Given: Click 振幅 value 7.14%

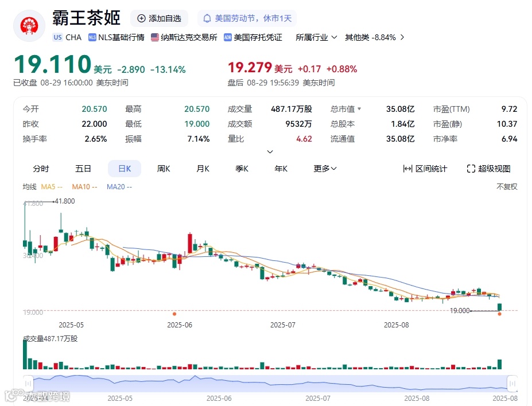Looking at the screenshot, I should [199, 139].
